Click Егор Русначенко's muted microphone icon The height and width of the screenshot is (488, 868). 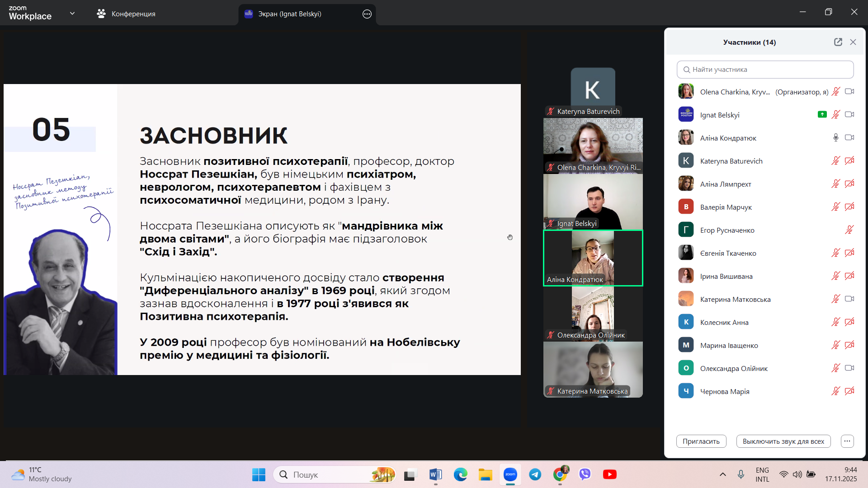click(849, 230)
